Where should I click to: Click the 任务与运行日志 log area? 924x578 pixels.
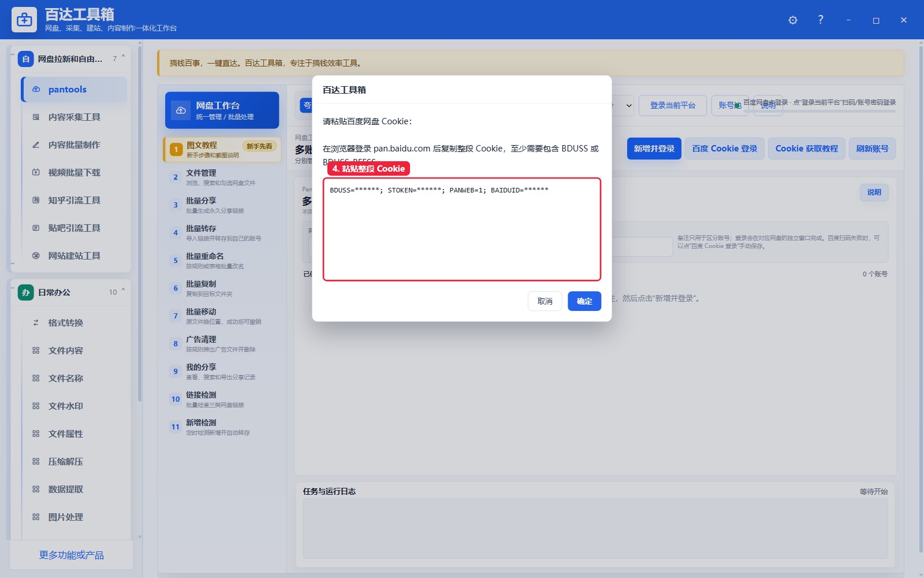click(x=595, y=528)
